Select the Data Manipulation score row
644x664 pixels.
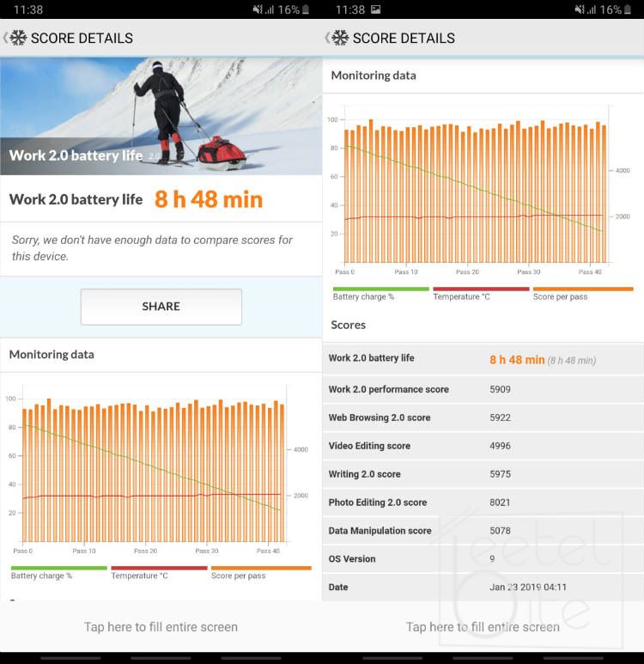[x=483, y=531]
